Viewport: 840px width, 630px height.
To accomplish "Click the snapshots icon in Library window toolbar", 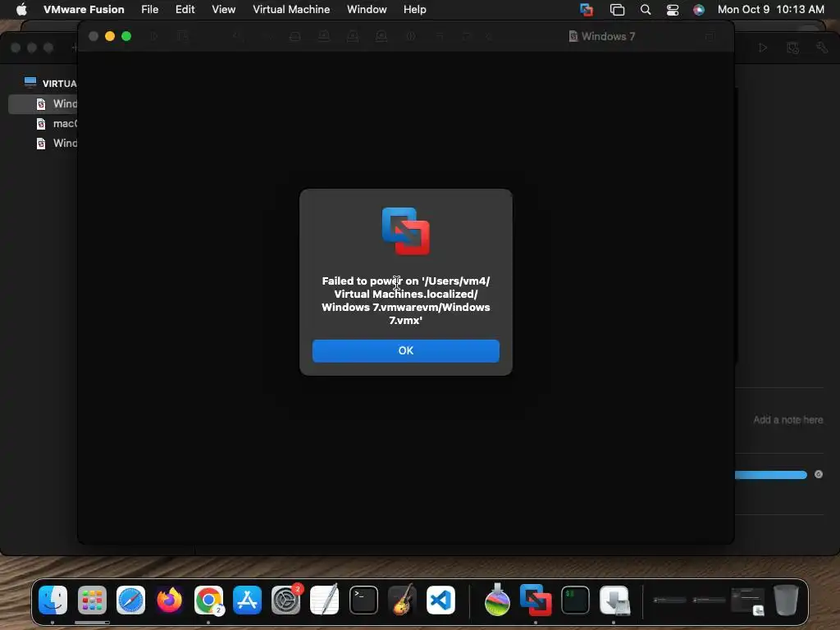I will [x=793, y=48].
